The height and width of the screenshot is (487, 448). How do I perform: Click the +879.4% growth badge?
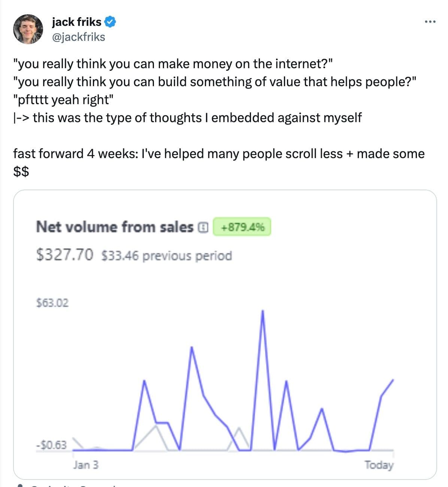pyautogui.click(x=242, y=227)
